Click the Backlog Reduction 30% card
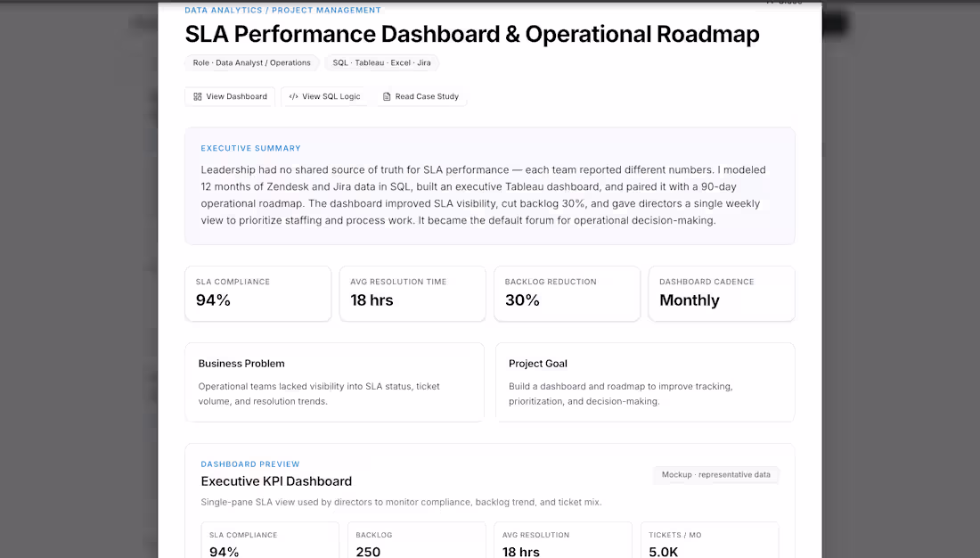This screenshot has width=980, height=558. tap(567, 293)
